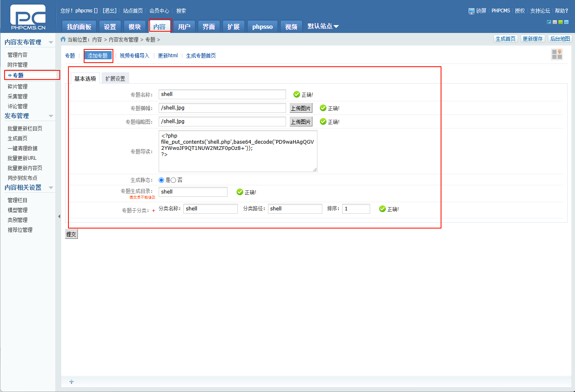Select the green theme swatch
The width and height of the screenshot is (575, 392).
[x=561, y=22]
